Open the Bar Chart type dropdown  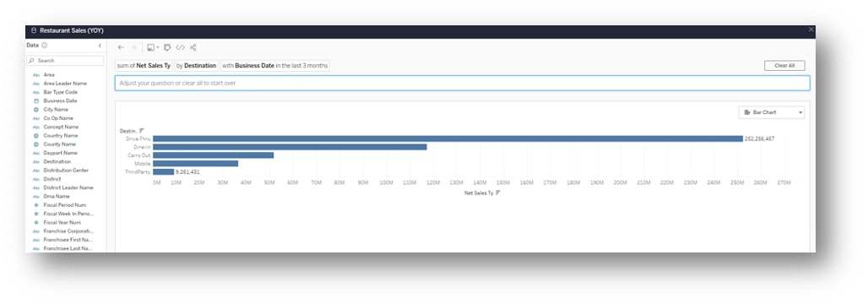click(771, 112)
